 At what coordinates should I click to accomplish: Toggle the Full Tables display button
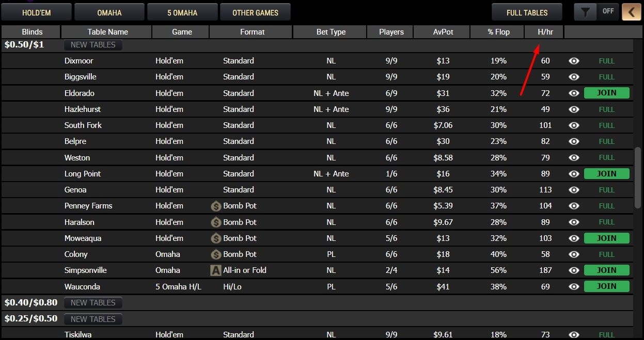(x=527, y=12)
